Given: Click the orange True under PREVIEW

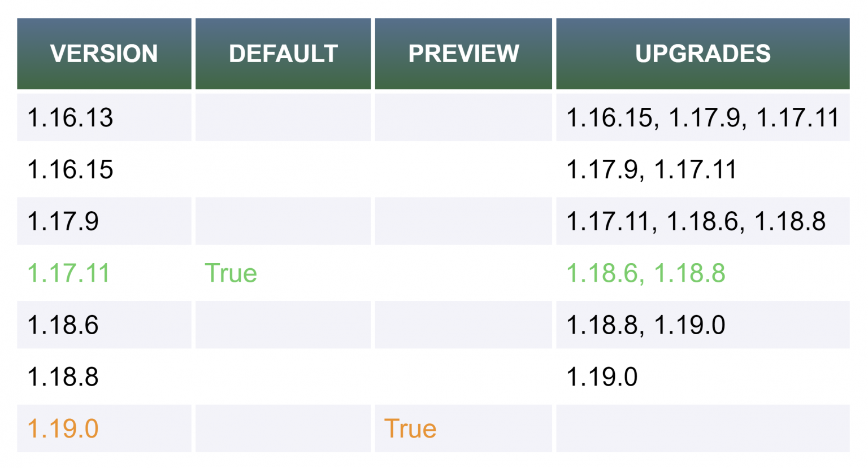Looking at the screenshot, I should (410, 429).
